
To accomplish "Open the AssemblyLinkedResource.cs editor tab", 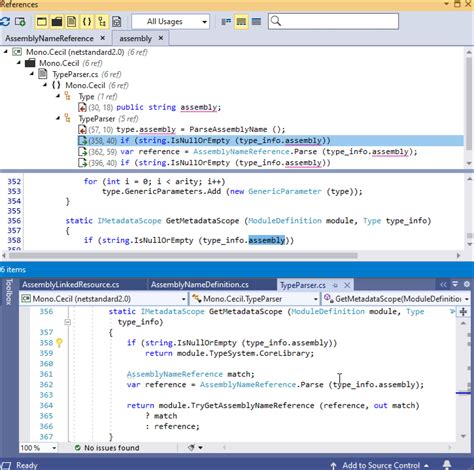I will click(71, 285).
